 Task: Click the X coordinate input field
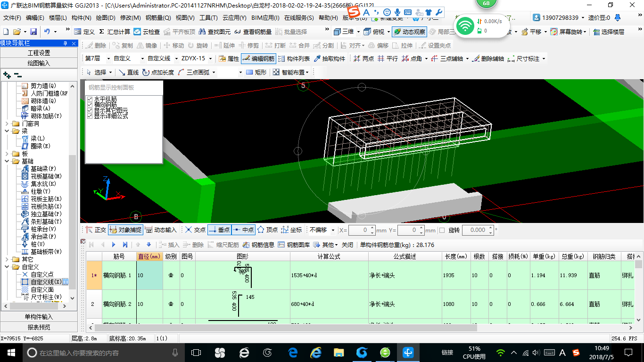point(362,230)
